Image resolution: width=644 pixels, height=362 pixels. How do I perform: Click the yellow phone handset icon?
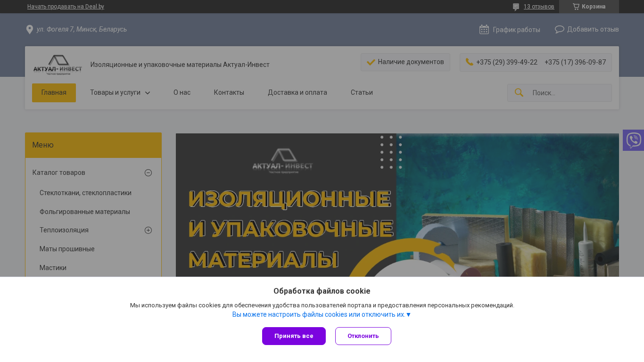coord(469,62)
